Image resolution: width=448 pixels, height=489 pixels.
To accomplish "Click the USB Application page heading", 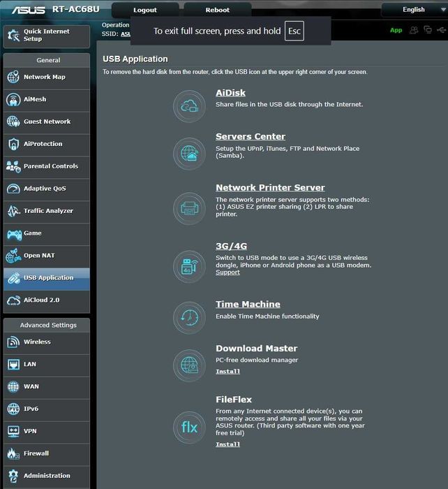I will [x=135, y=59].
